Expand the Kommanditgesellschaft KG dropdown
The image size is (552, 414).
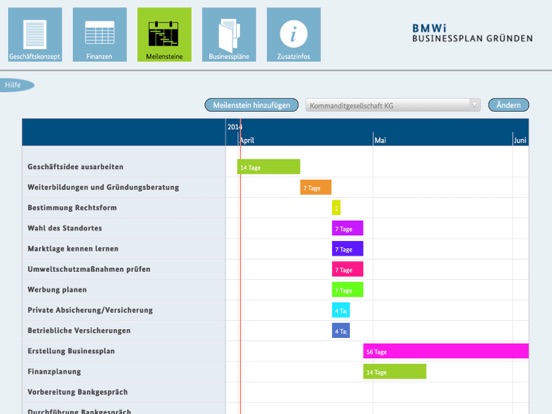pos(393,105)
